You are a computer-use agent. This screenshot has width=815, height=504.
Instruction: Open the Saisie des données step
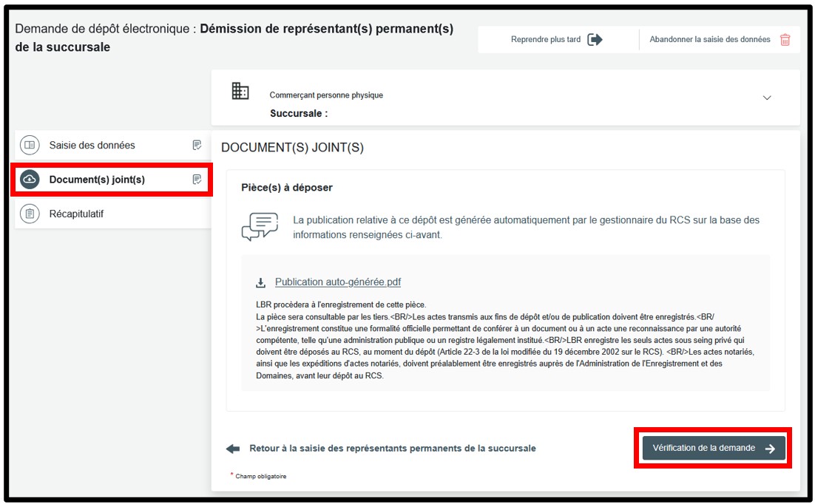[92, 146]
